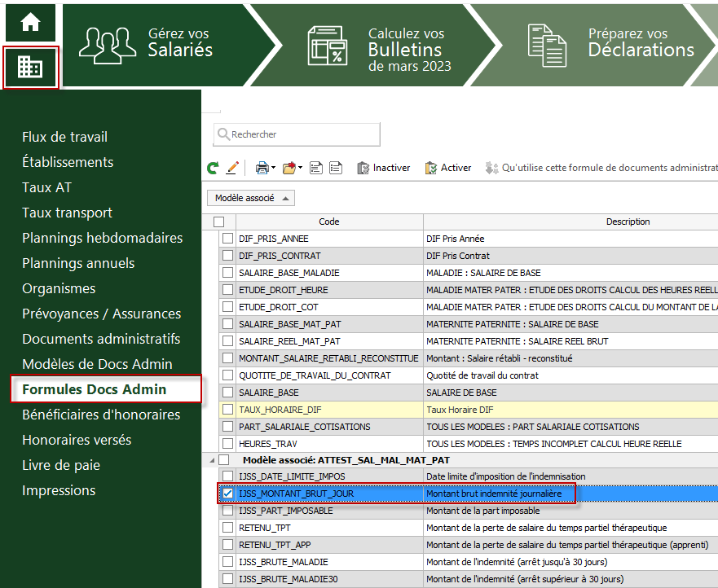
Task: Open Flux de travail in the sidebar
Action: (64, 137)
